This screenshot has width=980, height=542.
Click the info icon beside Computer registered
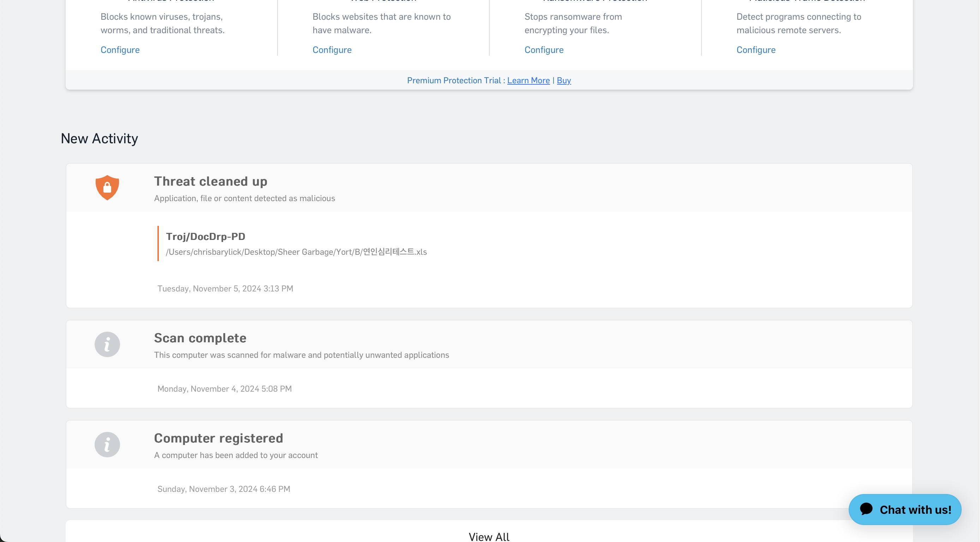(107, 444)
